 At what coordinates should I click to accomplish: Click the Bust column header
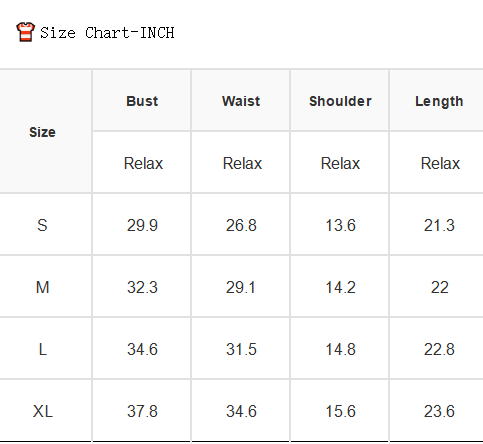142,101
